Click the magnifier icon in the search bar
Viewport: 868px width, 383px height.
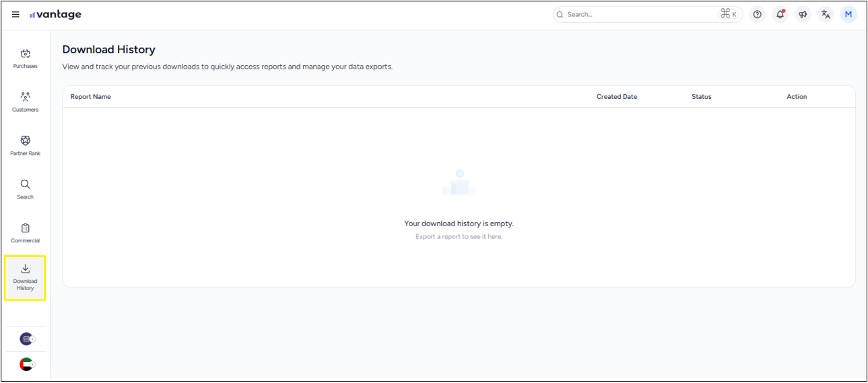pos(560,14)
